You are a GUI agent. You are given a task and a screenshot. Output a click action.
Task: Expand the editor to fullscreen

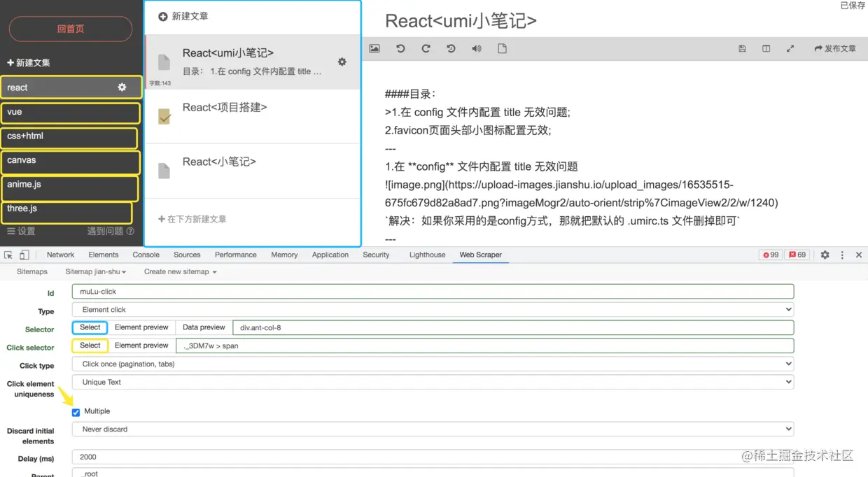[x=790, y=49]
